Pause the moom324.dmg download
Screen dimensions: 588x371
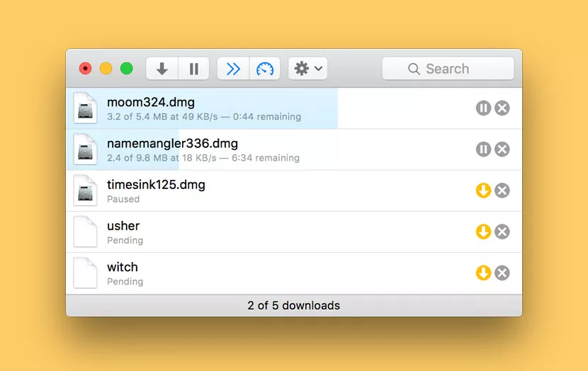tap(483, 108)
